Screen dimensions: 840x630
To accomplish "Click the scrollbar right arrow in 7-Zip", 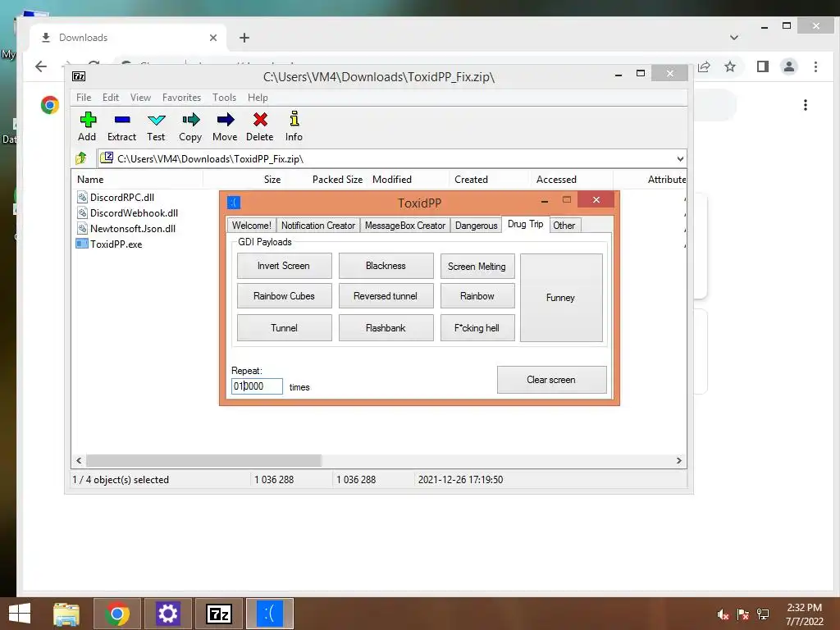I will pyautogui.click(x=678, y=461).
